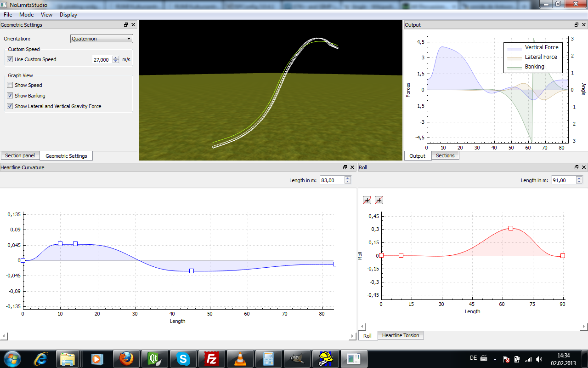Disable Use Custom Speed checkbox
Image resolution: width=588 pixels, height=368 pixels.
(x=10, y=59)
